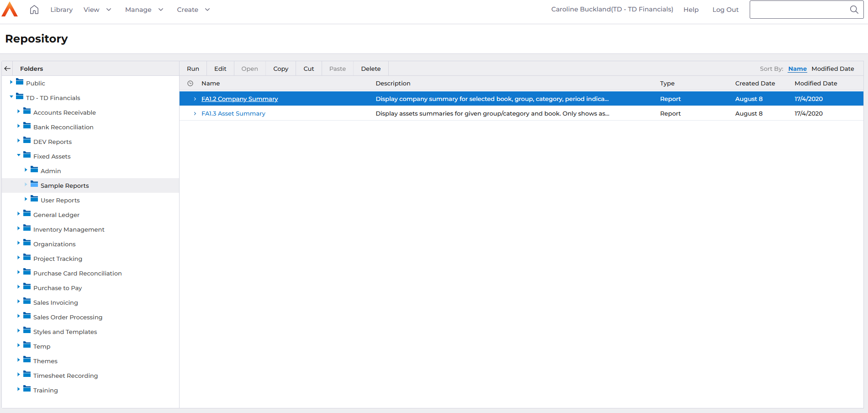Click the orange application logo

coord(10,9)
